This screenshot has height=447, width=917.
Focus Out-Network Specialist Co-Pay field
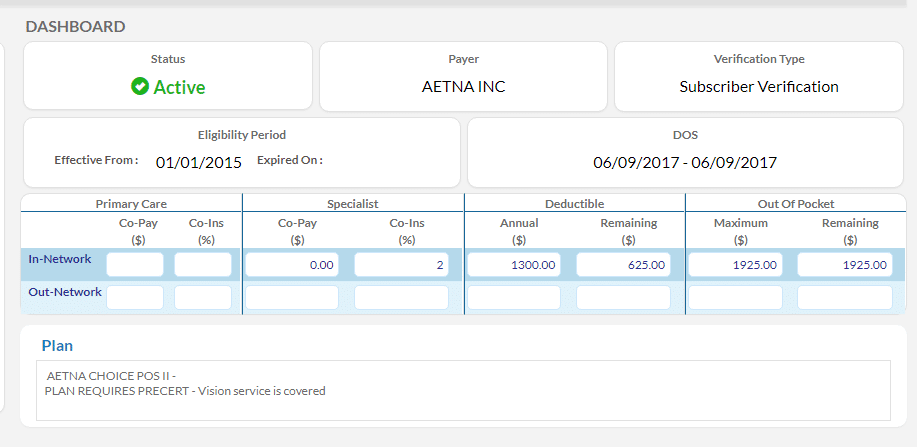(x=292, y=297)
